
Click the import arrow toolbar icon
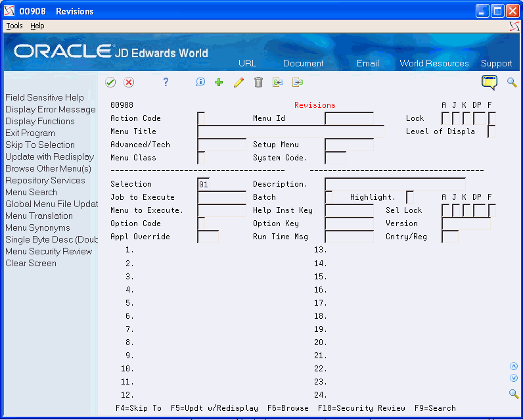[x=277, y=82]
